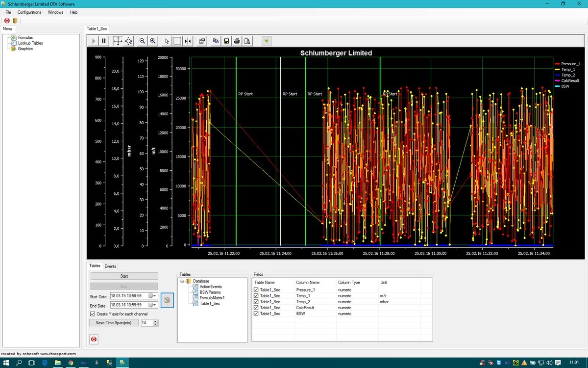Select BSWParams table in tree
This screenshot has width=588, height=368.
(210, 292)
